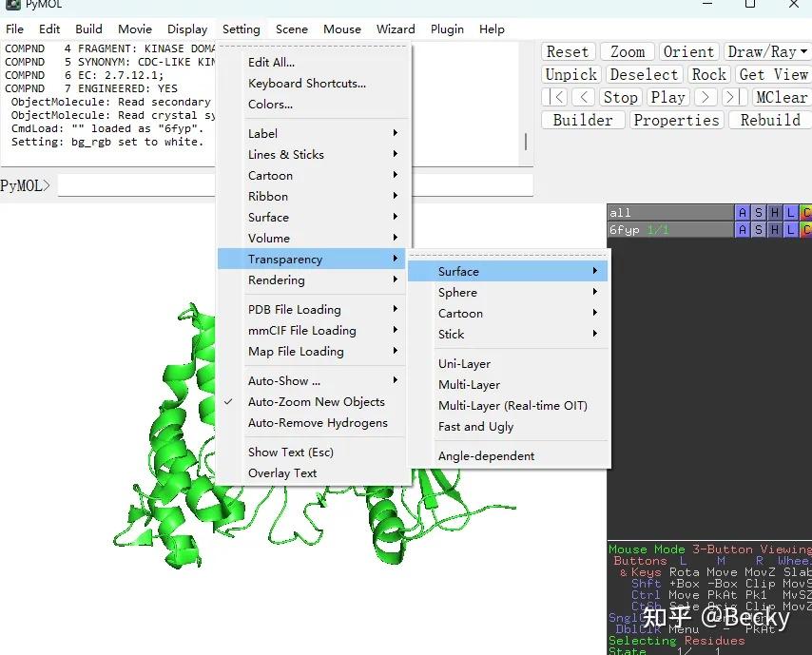Choose Edit All... in Setting menu
The height and width of the screenshot is (655, 812).
(x=314, y=62)
